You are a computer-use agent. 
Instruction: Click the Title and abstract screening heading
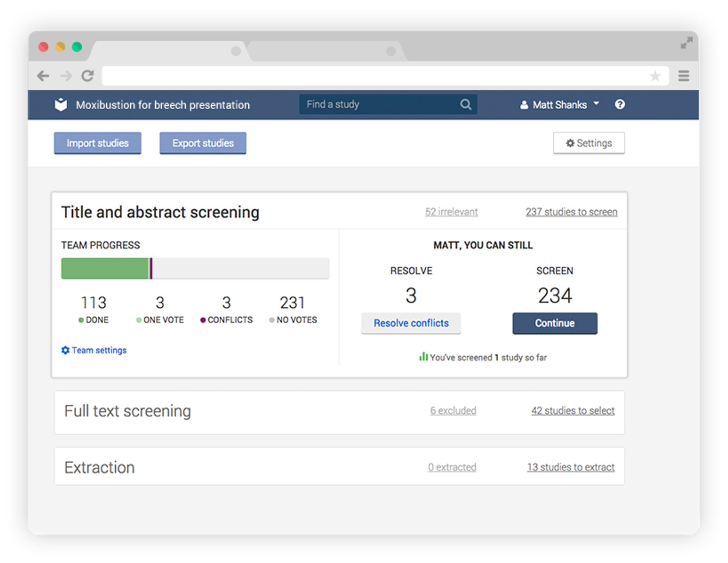point(160,212)
